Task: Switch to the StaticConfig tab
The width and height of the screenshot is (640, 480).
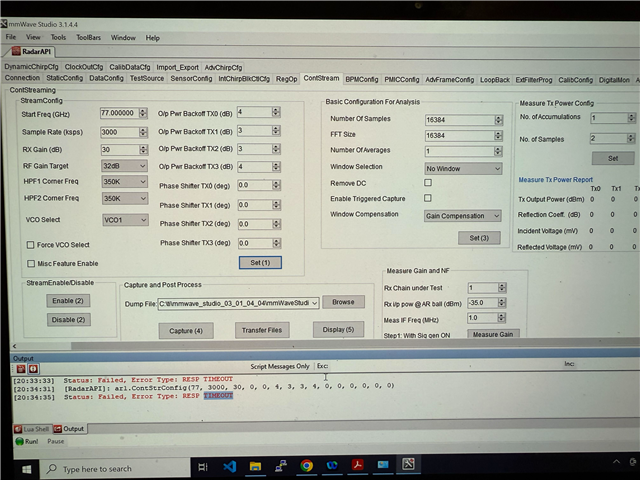Action: point(64,78)
